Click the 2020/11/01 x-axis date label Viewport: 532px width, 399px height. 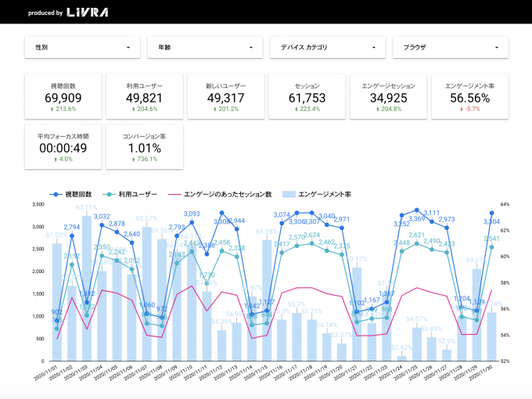pyautogui.click(x=46, y=372)
